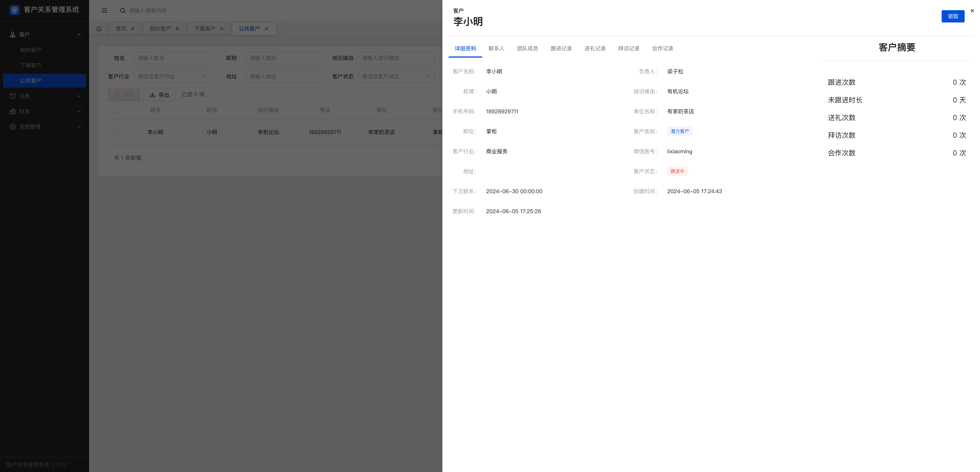980x472 pixels.
Task: Open 下属客户 in sidebar
Action: [45, 65]
